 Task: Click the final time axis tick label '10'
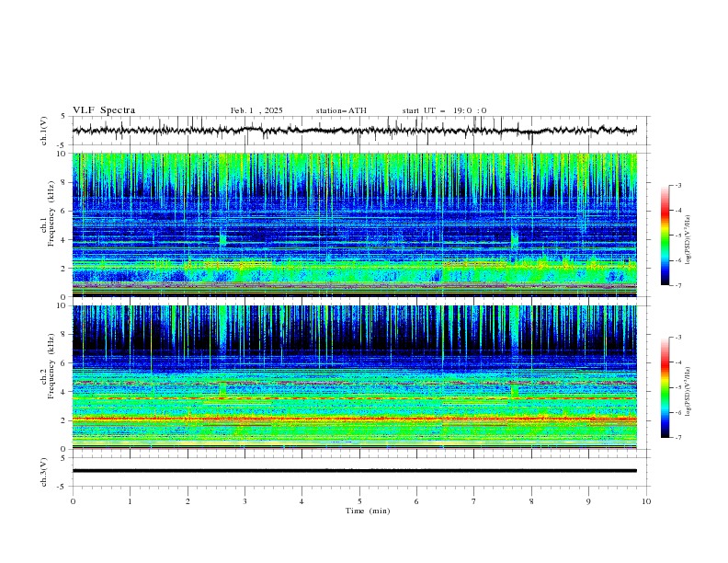coord(646,501)
